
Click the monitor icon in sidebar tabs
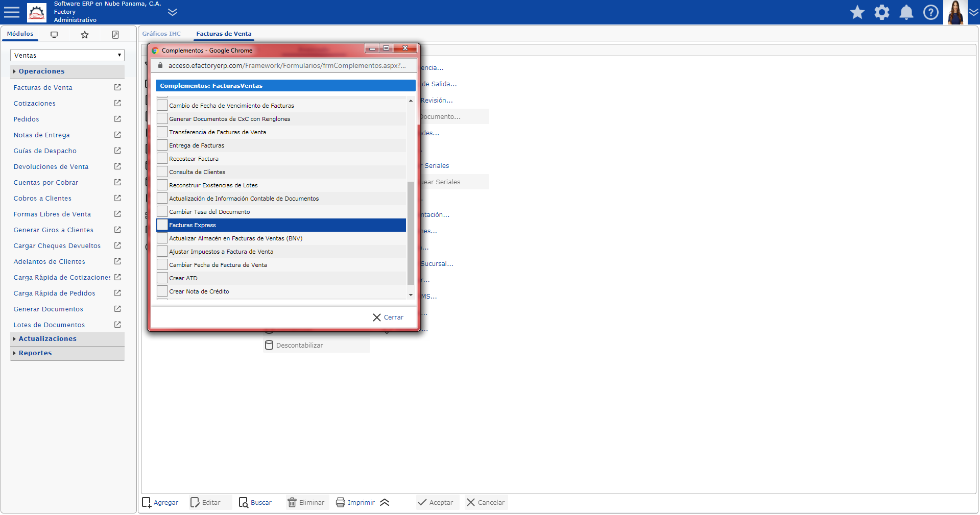(54, 35)
